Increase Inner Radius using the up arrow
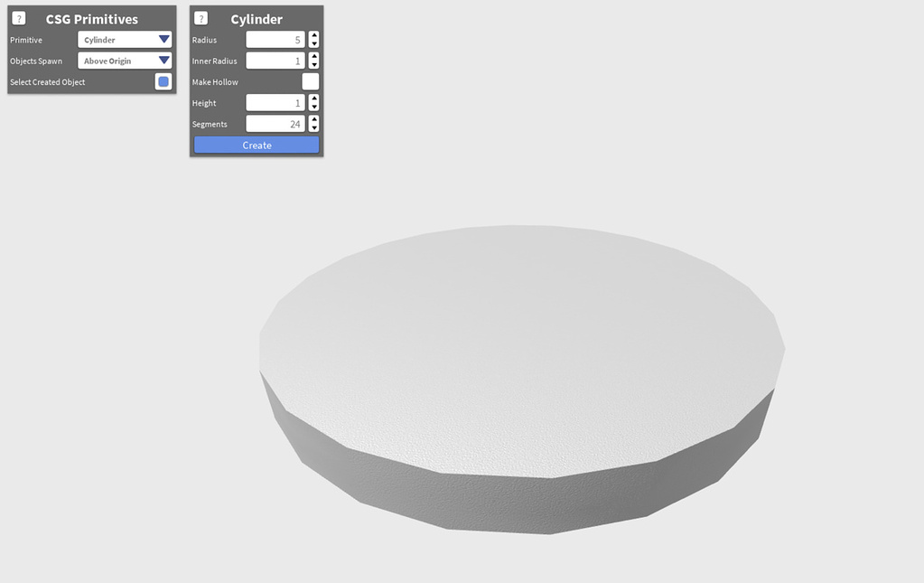The width and height of the screenshot is (924, 583). [x=313, y=57]
